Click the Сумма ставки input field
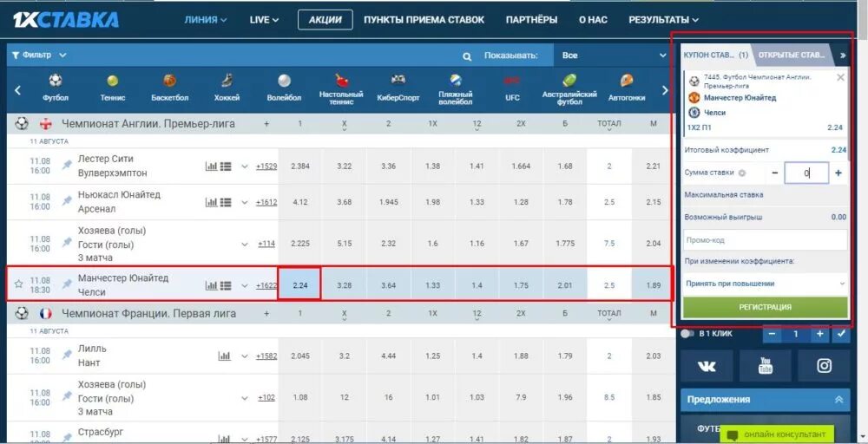The image size is (868, 444). point(806,173)
